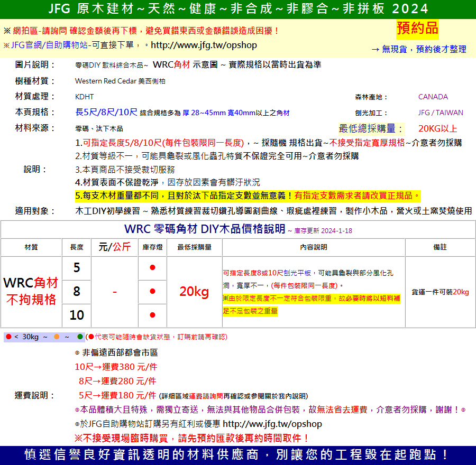
Task: Click the KDHT treatment value
Action: pyautogui.click(x=85, y=97)
